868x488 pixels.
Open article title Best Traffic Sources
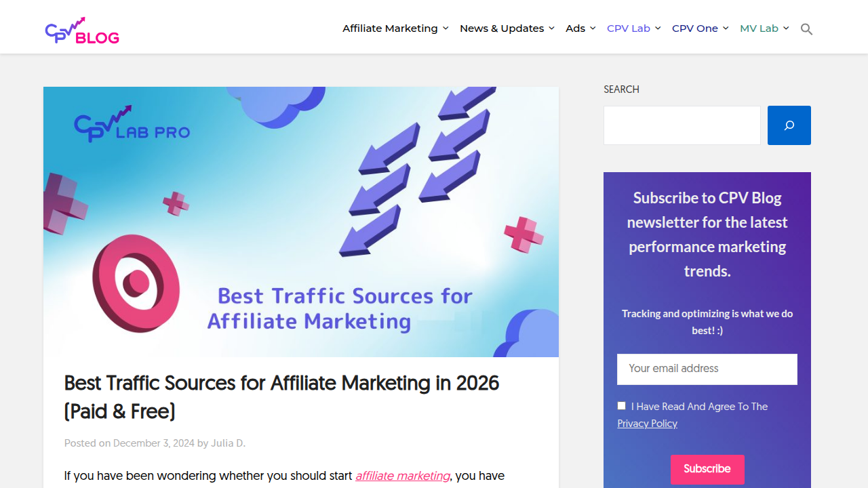[x=281, y=397]
